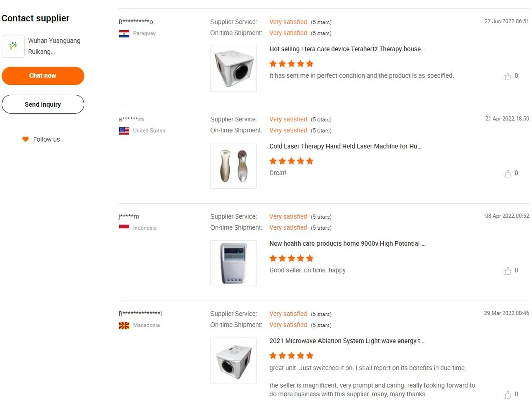
Task: Click the Send inquiry button
Action: [x=43, y=104]
